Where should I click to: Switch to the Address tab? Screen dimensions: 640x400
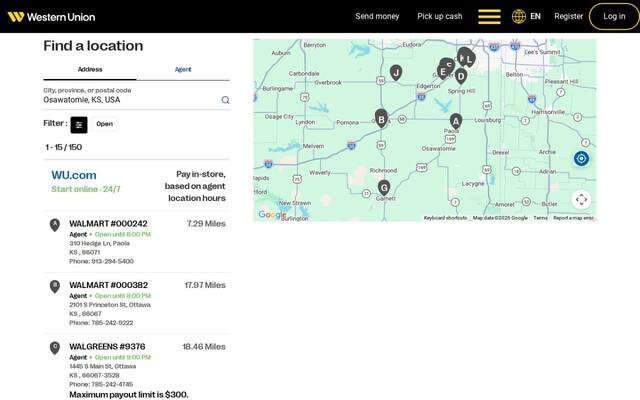point(90,69)
